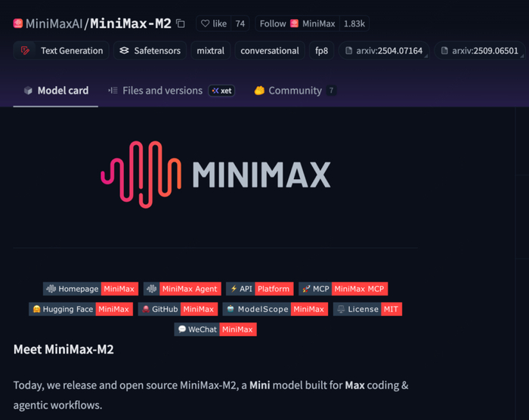Open the Community tab
529x420 pixels.
click(295, 91)
